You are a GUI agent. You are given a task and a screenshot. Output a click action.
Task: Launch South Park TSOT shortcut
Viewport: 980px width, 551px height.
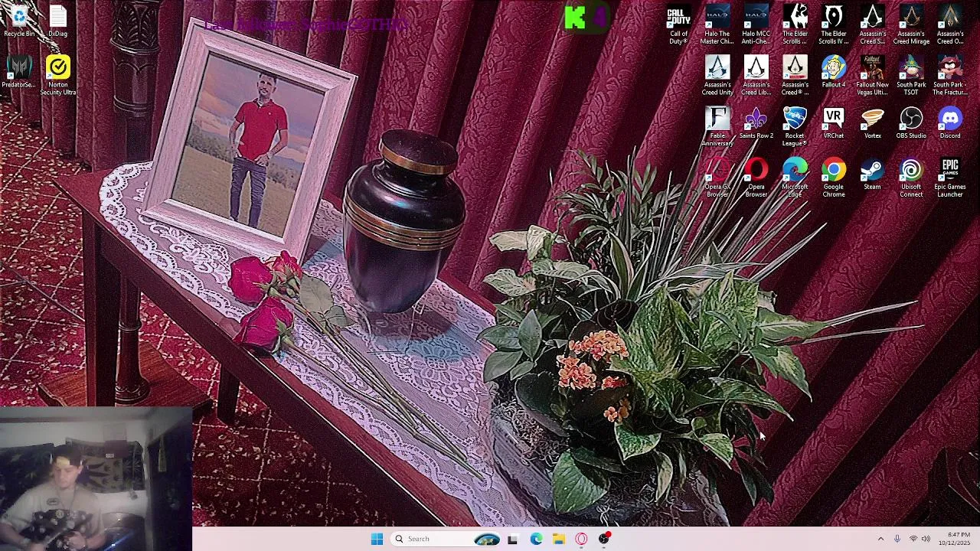[911, 76]
